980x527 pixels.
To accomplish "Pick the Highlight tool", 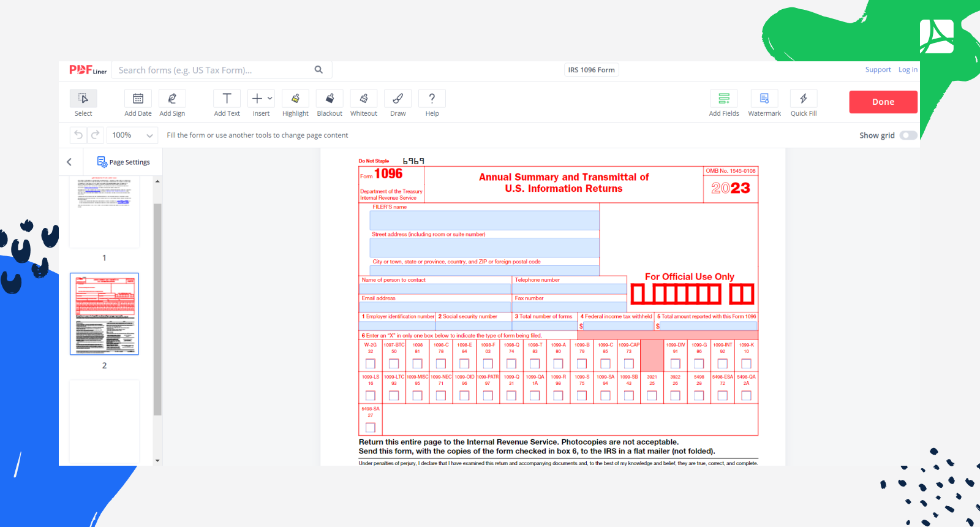I will tap(295, 99).
